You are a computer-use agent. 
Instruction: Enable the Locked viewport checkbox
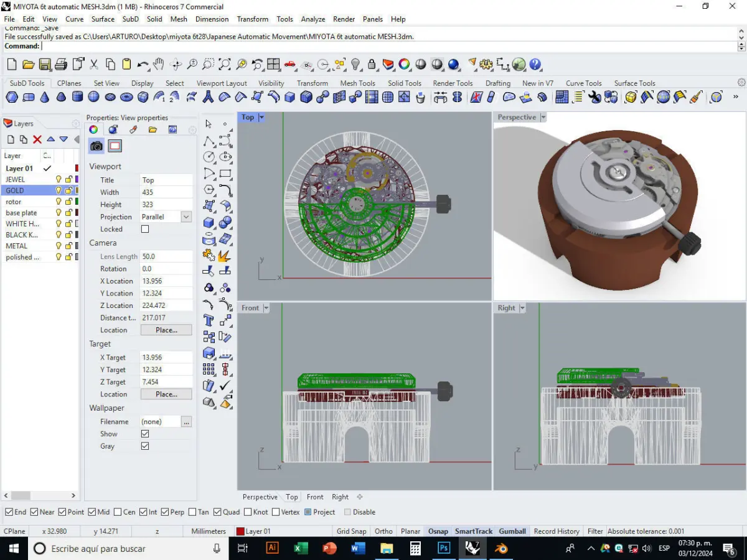pos(145,229)
